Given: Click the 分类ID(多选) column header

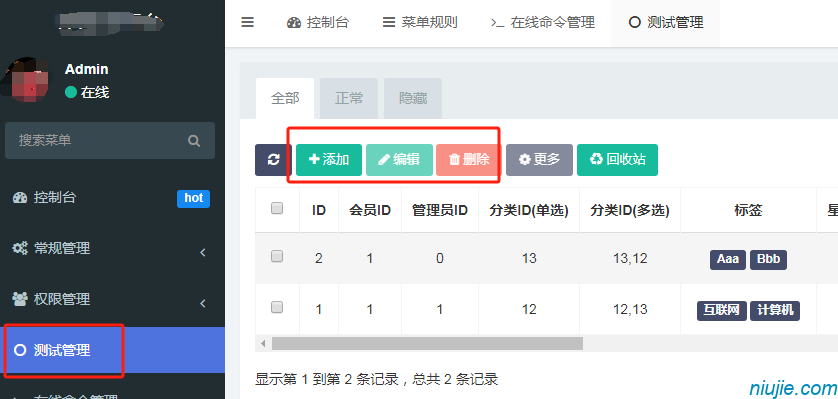Looking at the screenshot, I should [x=630, y=210].
